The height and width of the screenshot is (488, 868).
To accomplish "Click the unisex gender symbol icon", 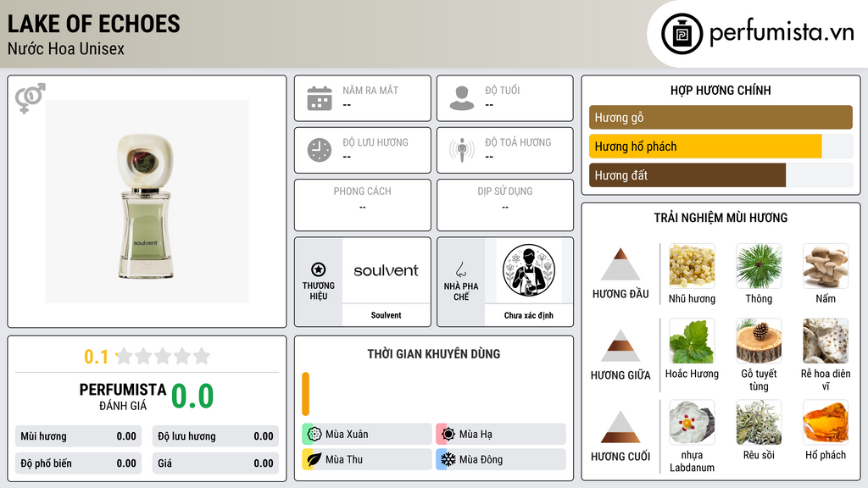I will tap(31, 98).
